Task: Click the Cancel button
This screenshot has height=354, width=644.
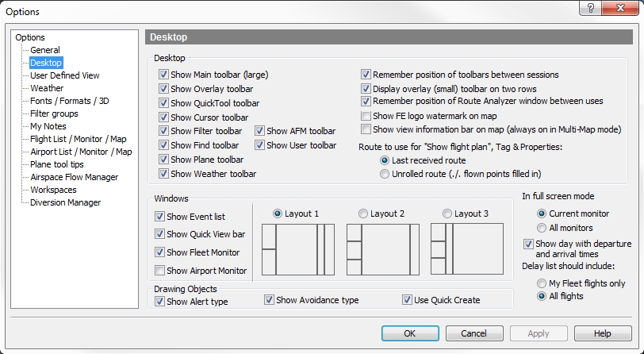Action: coord(474,333)
